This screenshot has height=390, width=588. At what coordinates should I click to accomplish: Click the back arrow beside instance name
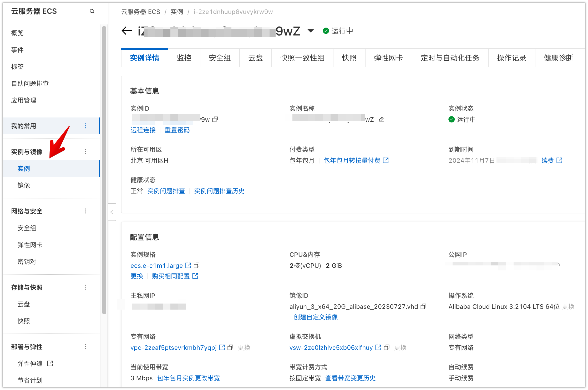(x=127, y=31)
